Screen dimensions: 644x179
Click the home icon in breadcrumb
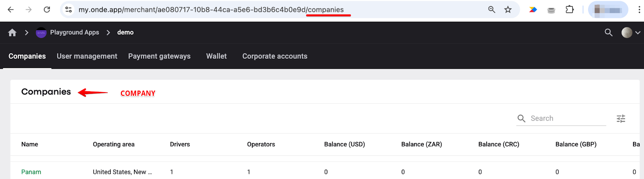12,33
